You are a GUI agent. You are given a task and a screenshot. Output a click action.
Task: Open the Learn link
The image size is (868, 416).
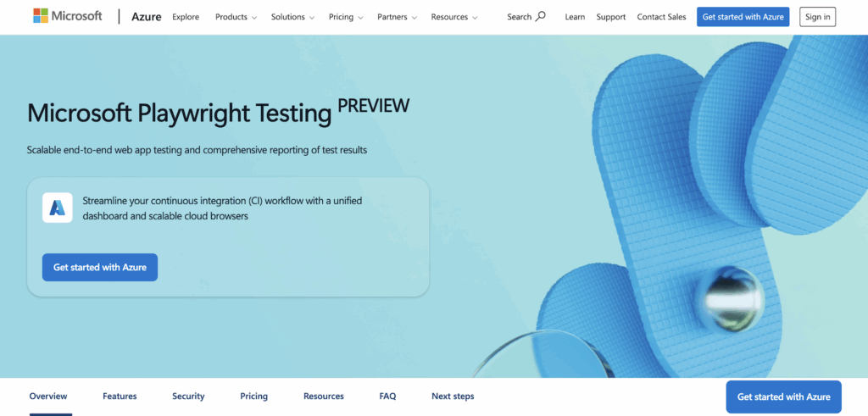pos(575,17)
